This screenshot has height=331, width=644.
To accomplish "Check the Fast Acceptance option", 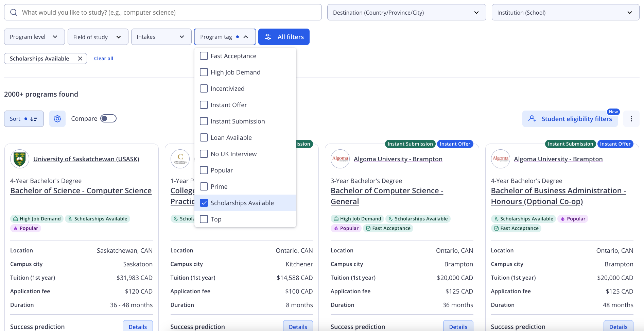I will (204, 56).
